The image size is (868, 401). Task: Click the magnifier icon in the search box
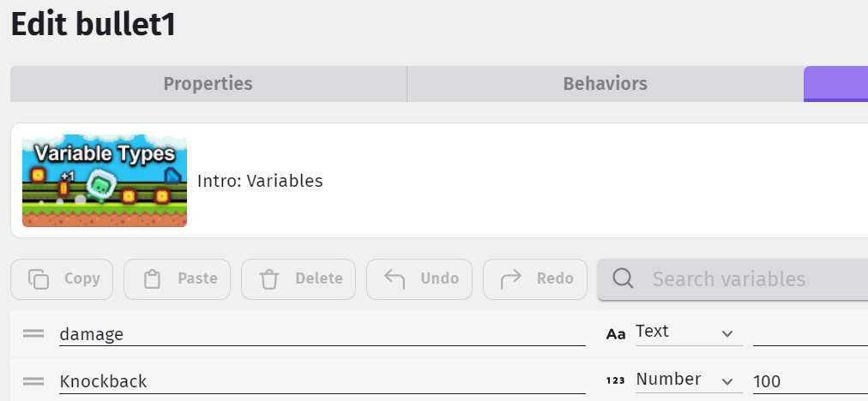[624, 278]
